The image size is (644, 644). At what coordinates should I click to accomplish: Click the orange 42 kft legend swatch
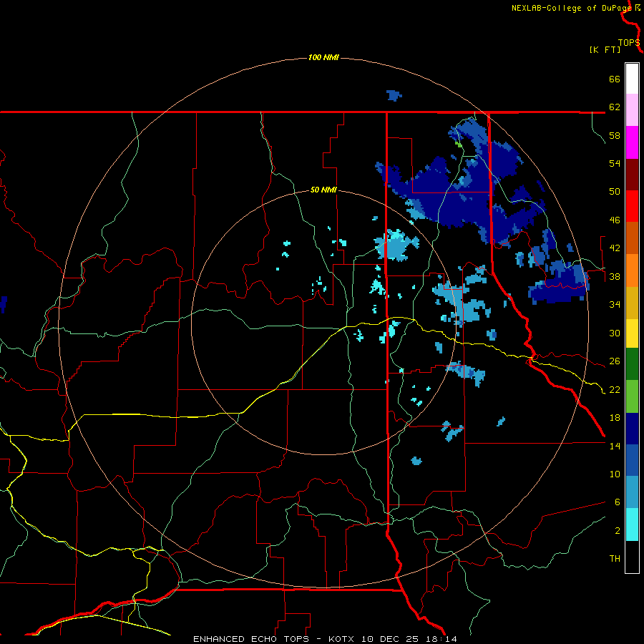click(632, 270)
